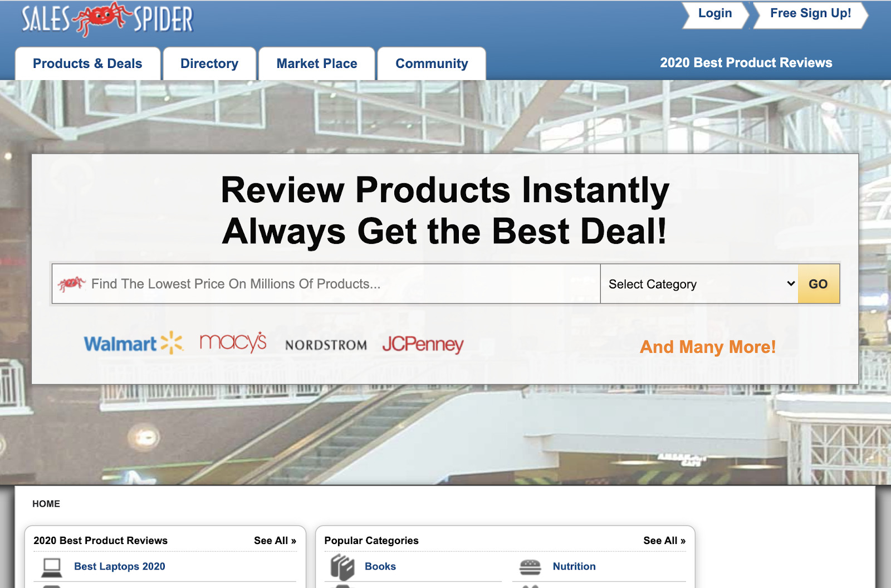Switch to the Market Place tab
The width and height of the screenshot is (891, 588).
[316, 63]
